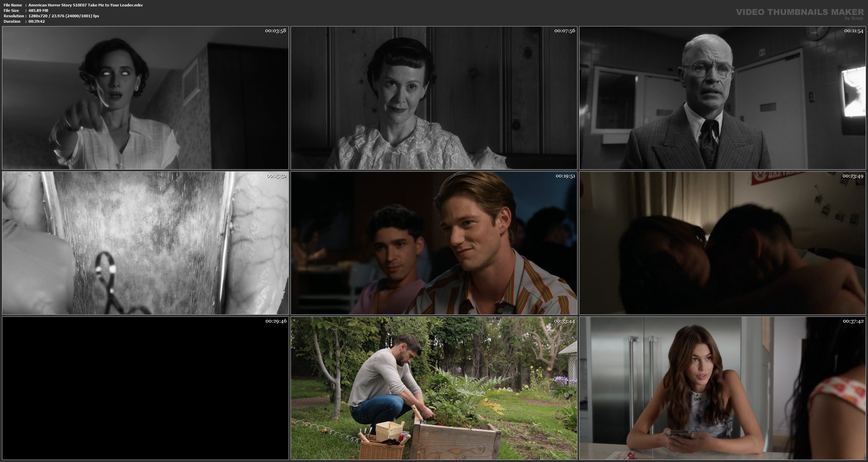Image resolution: width=868 pixels, height=462 pixels.
Task: Open the bald man with glasses thumbnail
Action: [723, 98]
